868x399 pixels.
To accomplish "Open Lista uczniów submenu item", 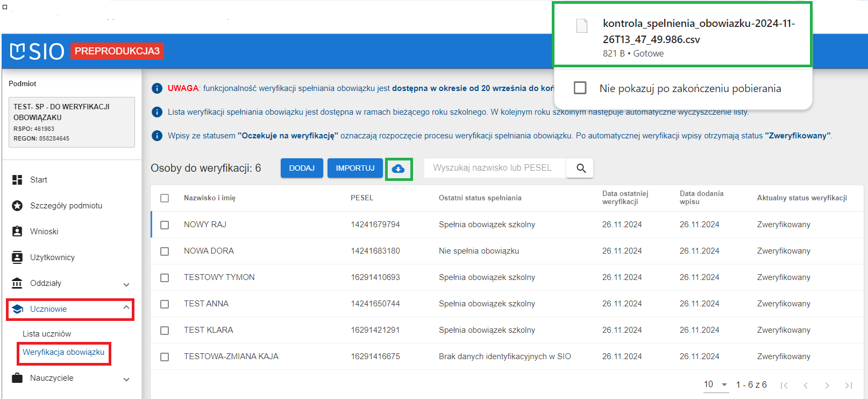I will pos(47,334).
